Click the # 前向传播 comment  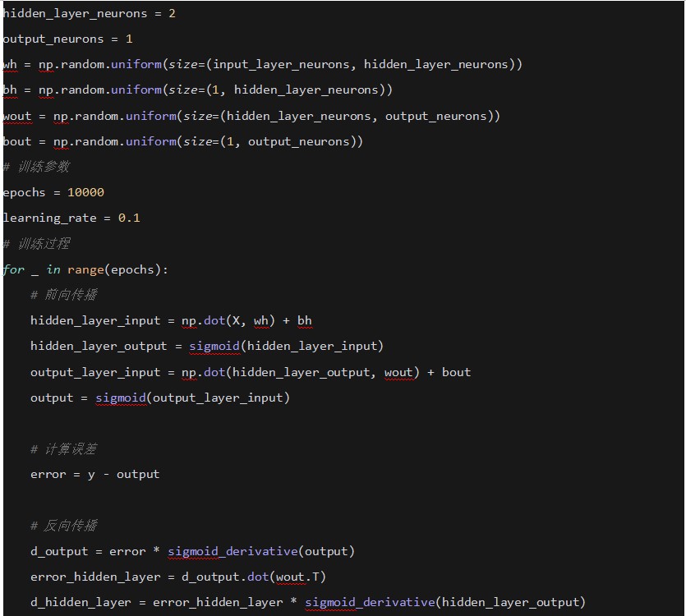pos(64,295)
